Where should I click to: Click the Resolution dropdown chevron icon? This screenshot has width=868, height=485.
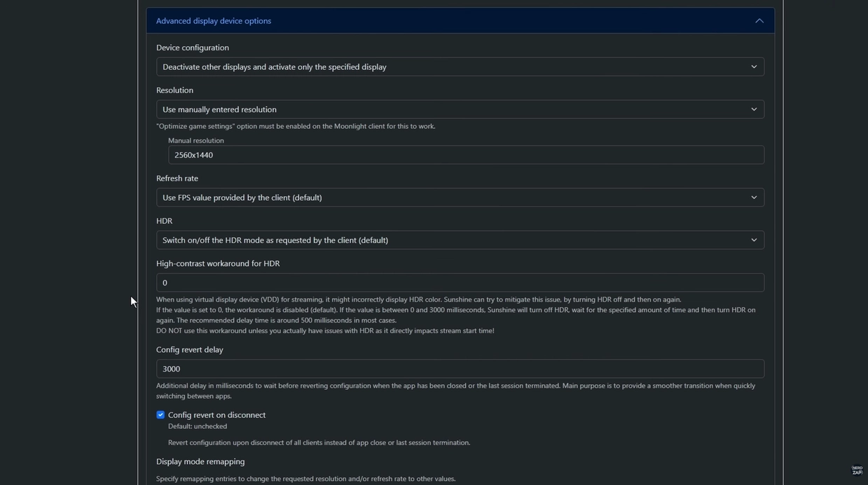coord(754,110)
